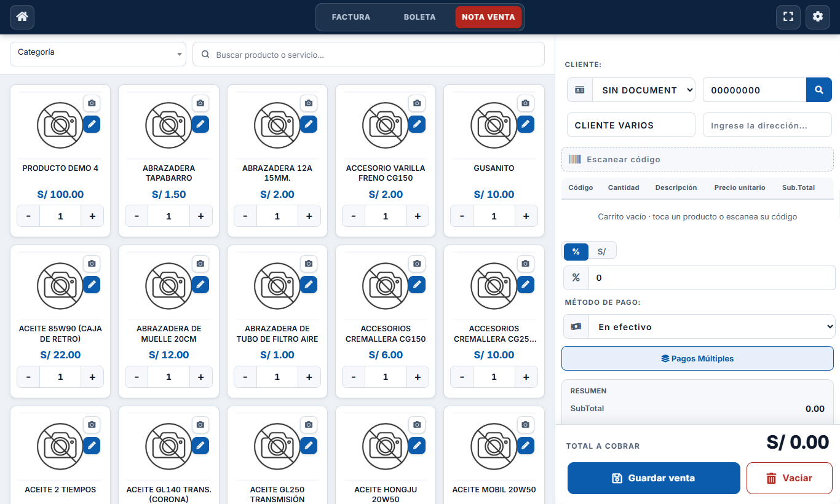Edit PRODUCTO DEMO 4 with pencil icon

pyautogui.click(x=92, y=124)
